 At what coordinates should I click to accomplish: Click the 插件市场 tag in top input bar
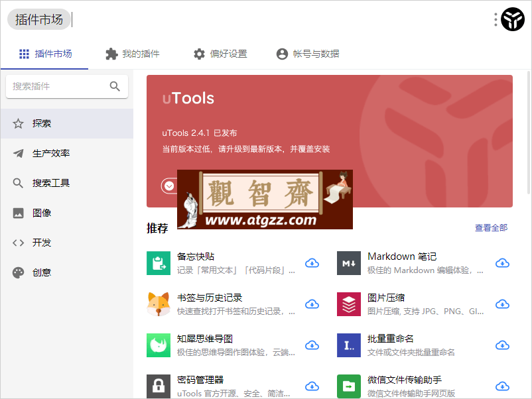coord(38,19)
